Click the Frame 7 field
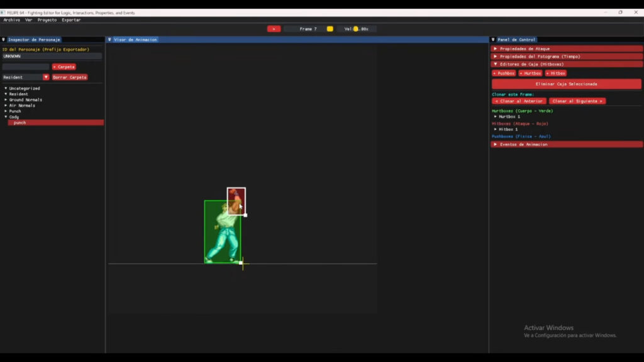The height and width of the screenshot is (362, 644). coord(308,29)
